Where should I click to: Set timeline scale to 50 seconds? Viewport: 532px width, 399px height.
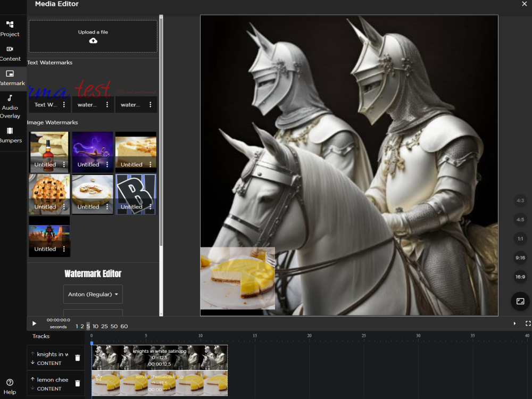pyautogui.click(x=114, y=326)
